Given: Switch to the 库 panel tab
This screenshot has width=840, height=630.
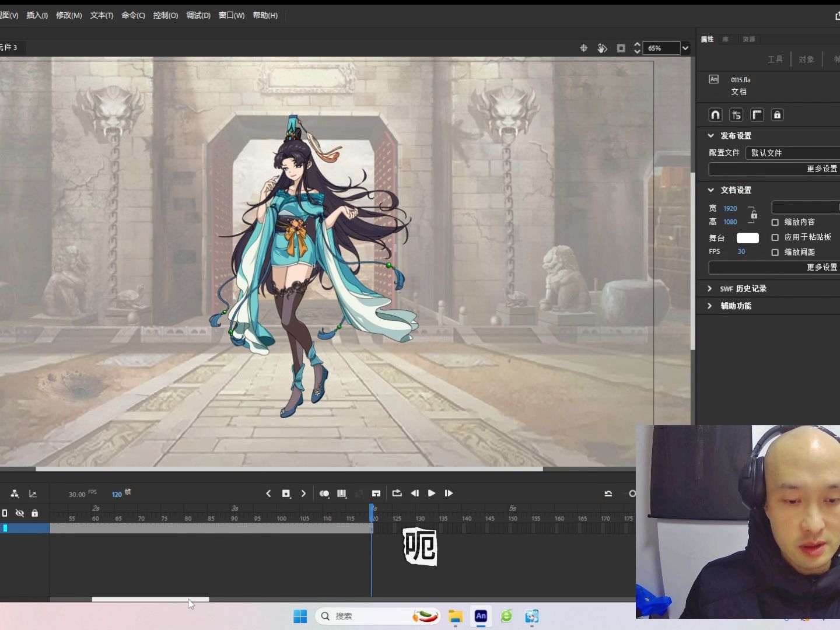Looking at the screenshot, I should (x=726, y=39).
